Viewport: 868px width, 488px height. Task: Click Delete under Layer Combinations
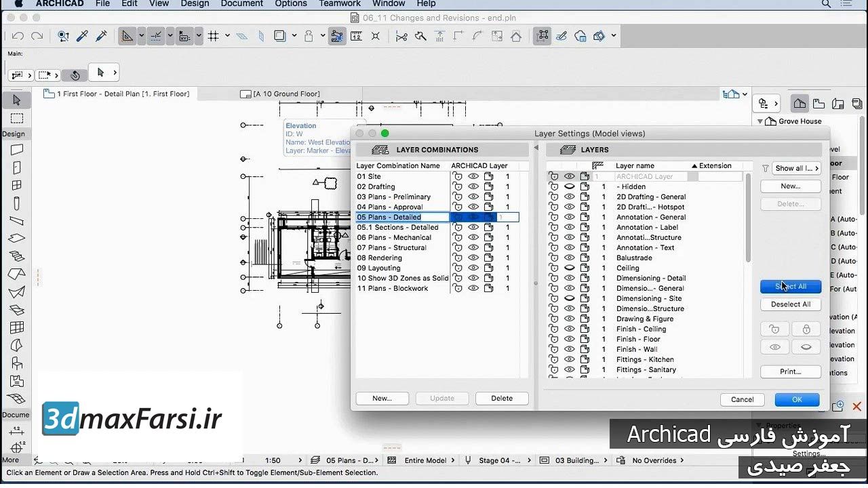coord(502,399)
